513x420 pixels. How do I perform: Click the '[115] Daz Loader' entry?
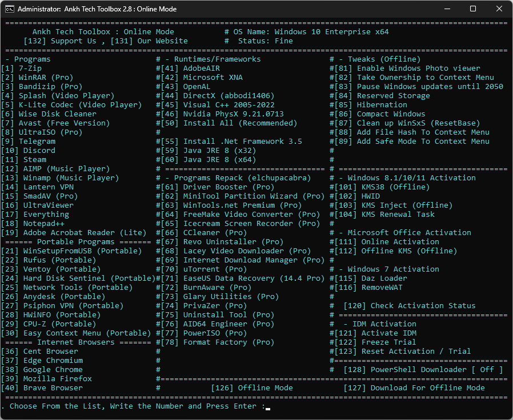point(371,279)
